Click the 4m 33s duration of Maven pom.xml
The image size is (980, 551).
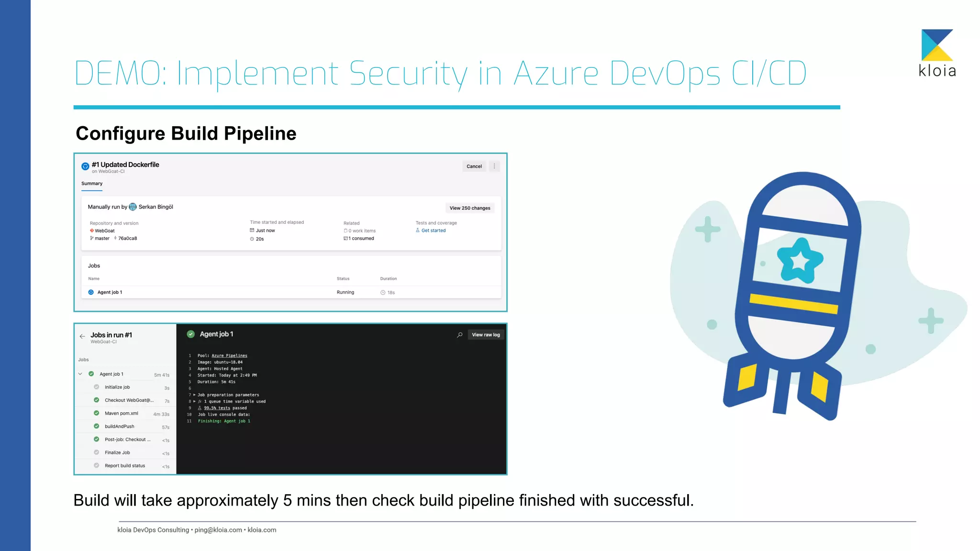click(x=161, y=414)
